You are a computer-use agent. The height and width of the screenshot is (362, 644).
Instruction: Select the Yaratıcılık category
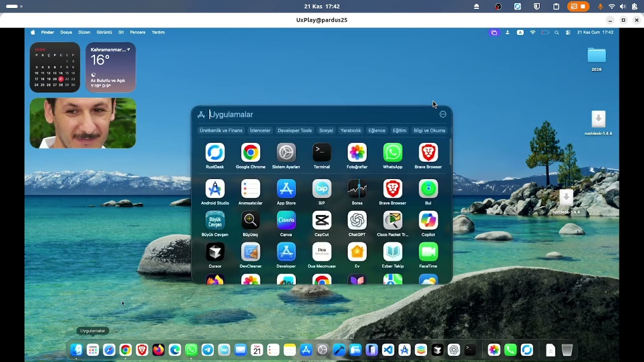pos(351,130)
